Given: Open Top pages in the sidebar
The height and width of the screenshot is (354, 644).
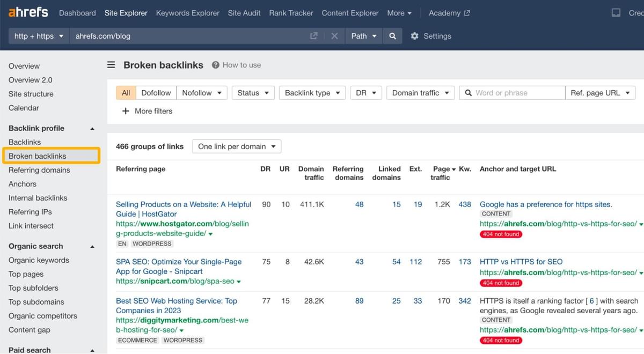Looking at the screenshot, I should point(26,274).
